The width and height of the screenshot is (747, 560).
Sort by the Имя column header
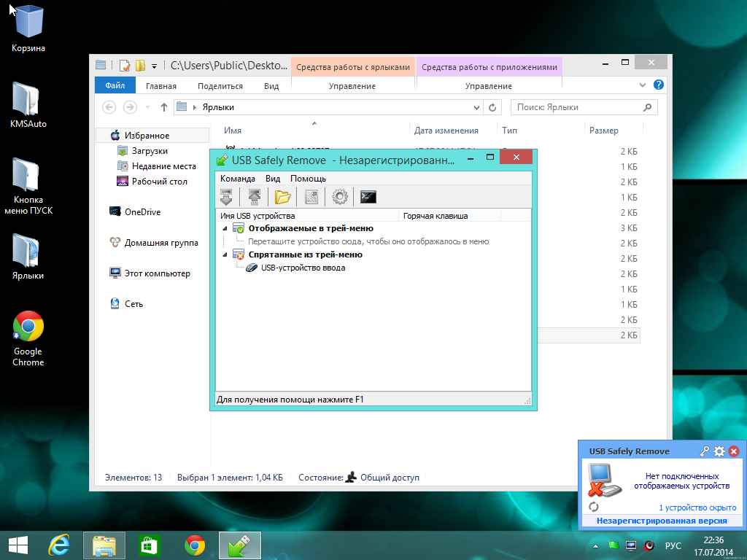click(x=233, y=131)
